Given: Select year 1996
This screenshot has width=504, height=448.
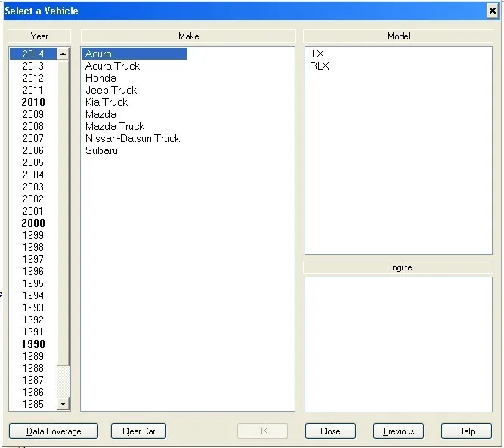Looking at the screenshot, I should [33, 271].
